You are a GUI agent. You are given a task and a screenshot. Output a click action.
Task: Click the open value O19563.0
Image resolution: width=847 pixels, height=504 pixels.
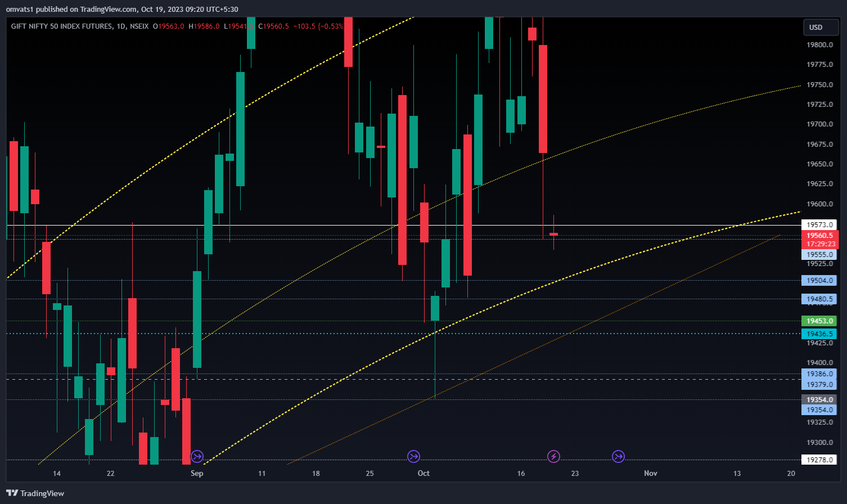(169, 26)
